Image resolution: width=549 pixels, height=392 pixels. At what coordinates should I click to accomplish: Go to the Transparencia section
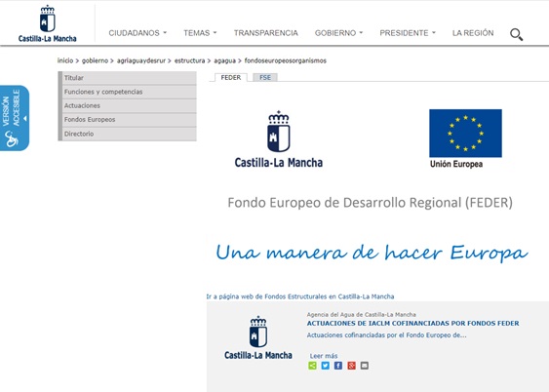266,33
